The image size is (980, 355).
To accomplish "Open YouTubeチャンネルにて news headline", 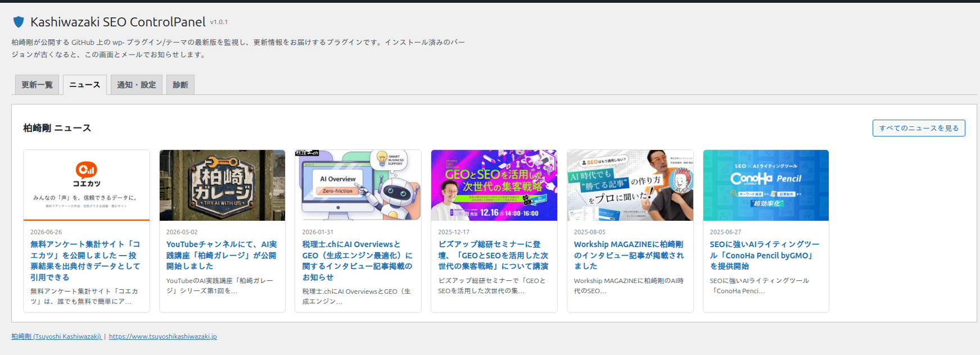I will pyautogui.click(x=222, y=255).
